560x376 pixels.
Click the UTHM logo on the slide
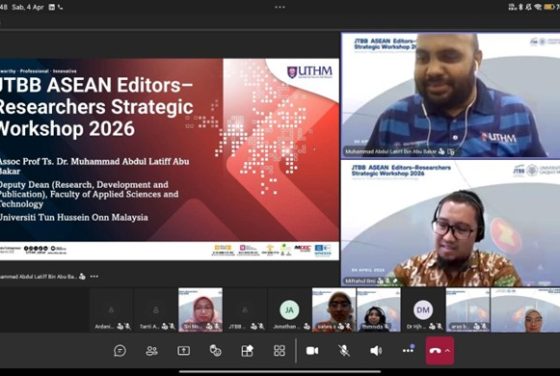310,72
